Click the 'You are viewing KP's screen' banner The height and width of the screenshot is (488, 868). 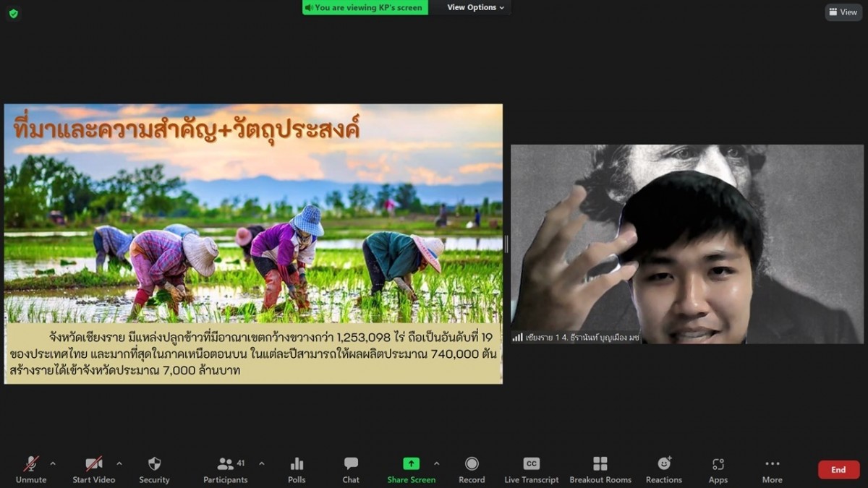(x=365, y=7)
